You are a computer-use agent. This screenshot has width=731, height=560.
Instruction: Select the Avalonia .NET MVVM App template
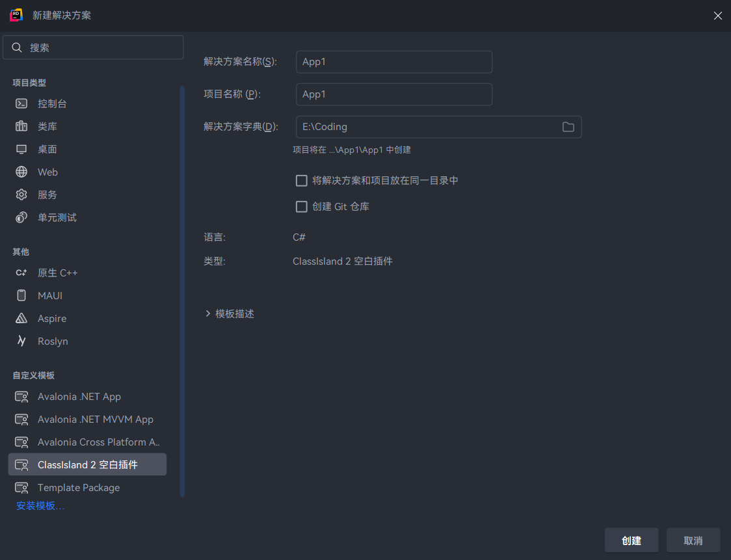tap(94, 419)
